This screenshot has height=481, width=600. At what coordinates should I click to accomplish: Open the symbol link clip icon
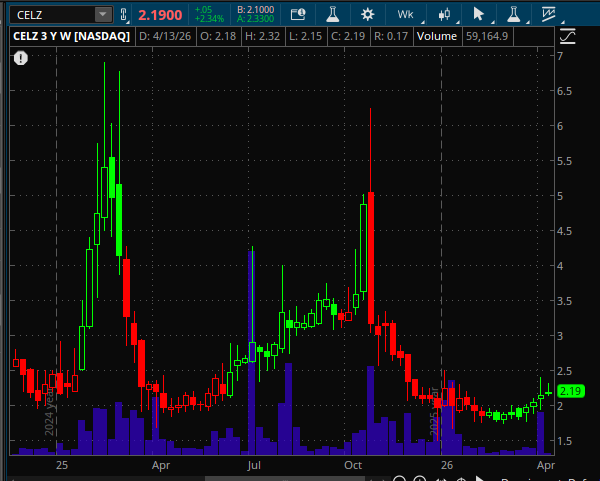[124, 15]
